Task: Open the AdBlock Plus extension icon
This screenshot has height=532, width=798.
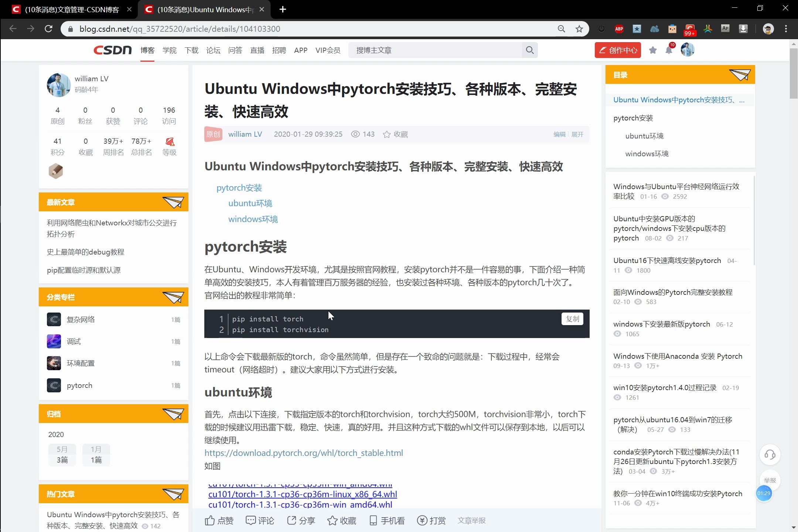Action: coord(619,29)
